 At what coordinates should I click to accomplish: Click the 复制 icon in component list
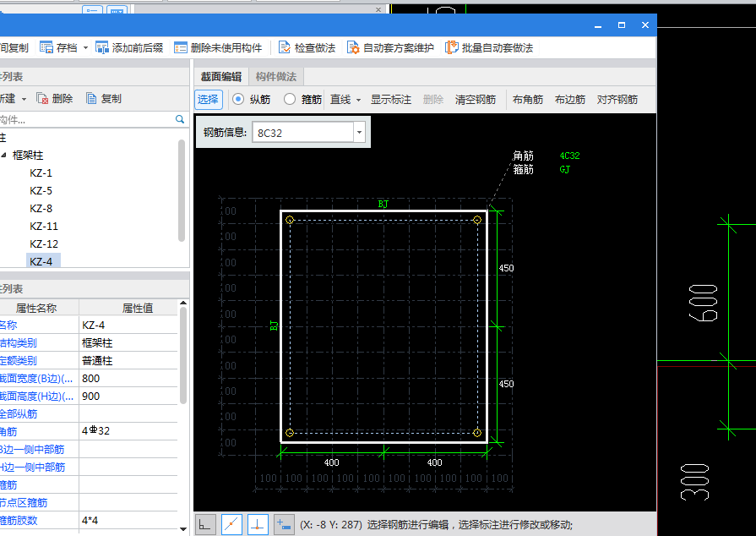point(91,98)
